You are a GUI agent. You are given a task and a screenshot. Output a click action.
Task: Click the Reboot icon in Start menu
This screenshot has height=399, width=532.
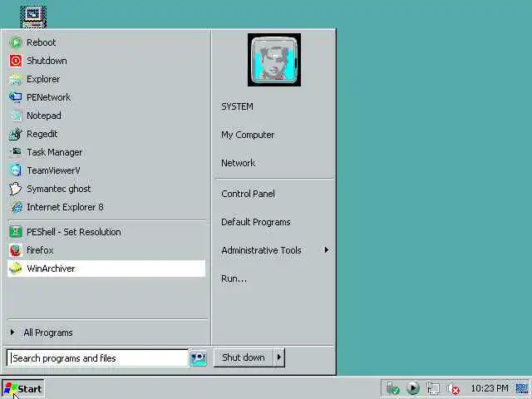[15, 42]
